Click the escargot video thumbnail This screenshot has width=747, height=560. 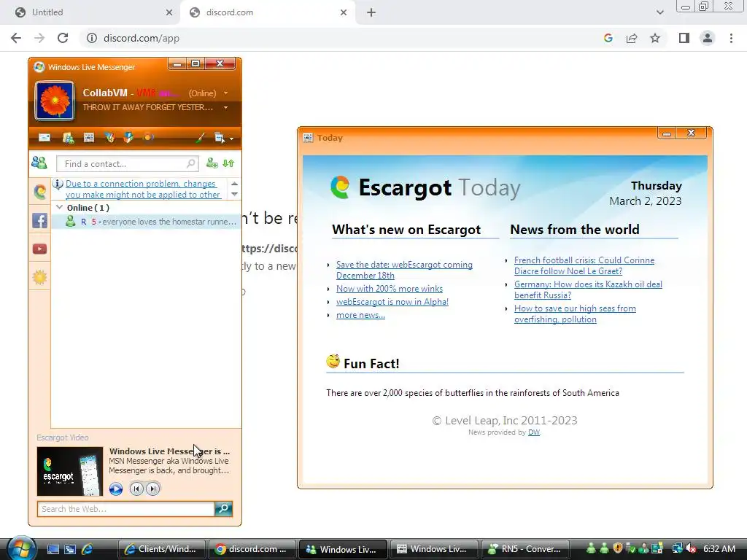[x=70, y=472]
